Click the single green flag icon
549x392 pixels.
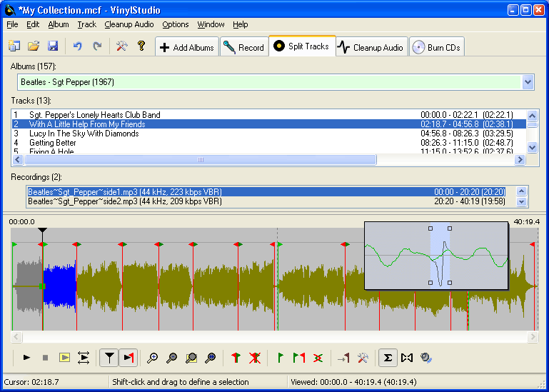[280, 358]
